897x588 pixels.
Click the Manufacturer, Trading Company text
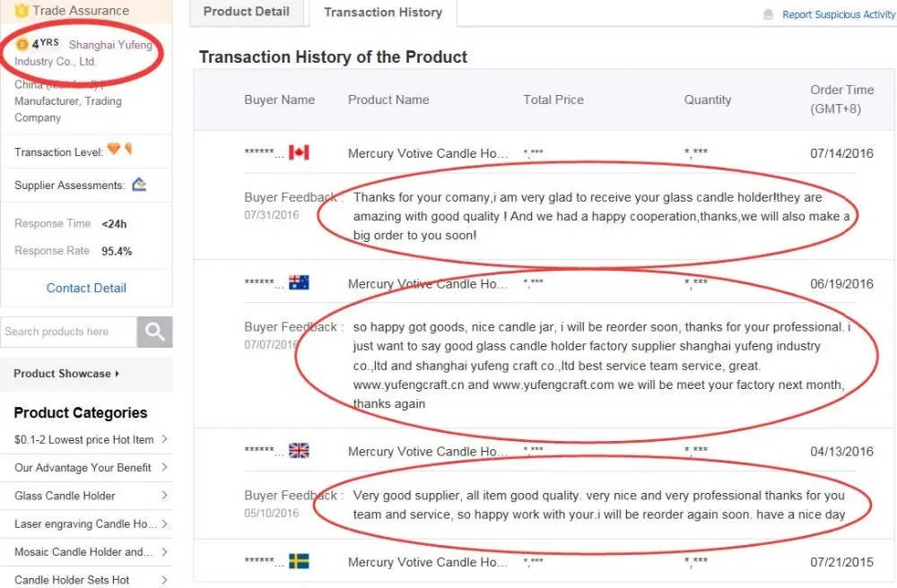pos(68,109)
